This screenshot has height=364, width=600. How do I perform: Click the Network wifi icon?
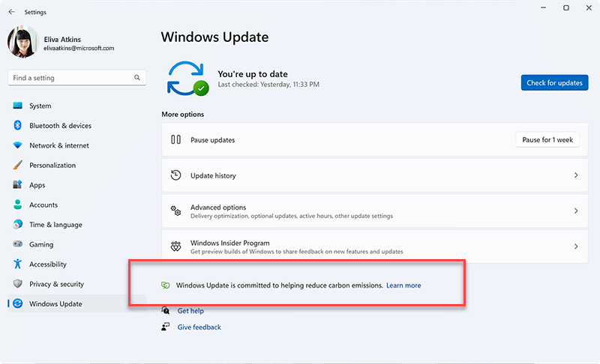(17, 145)
